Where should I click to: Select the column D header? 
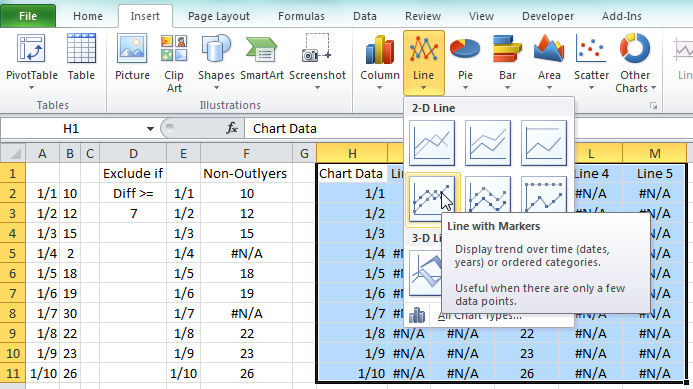[x=133, y=153]
